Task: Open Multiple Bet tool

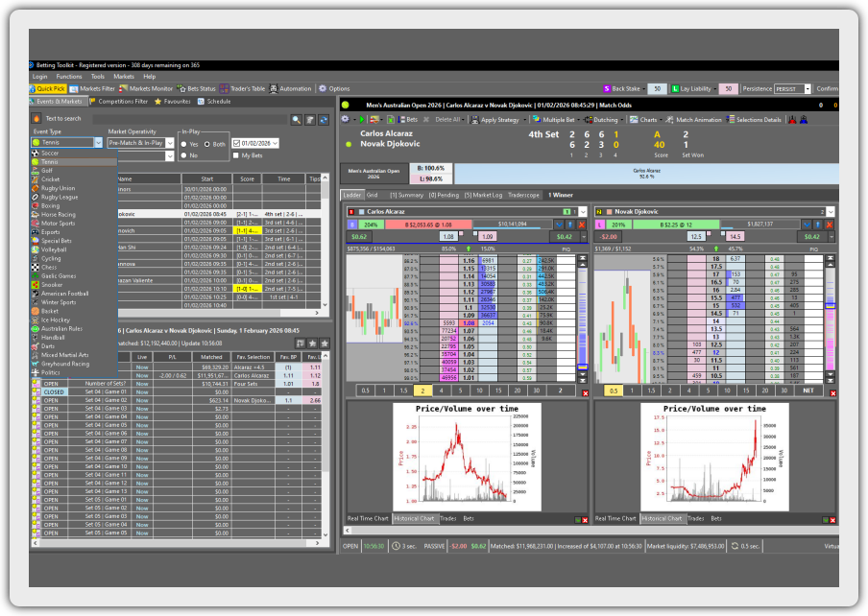Action: click(x=554, y=119)
